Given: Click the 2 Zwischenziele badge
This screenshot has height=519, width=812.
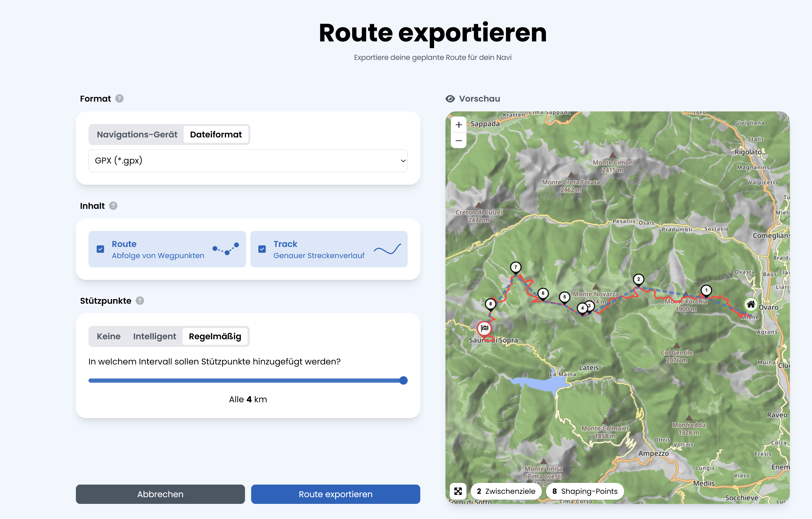Looking at the screenshot, I should click(x=506, y=491).
